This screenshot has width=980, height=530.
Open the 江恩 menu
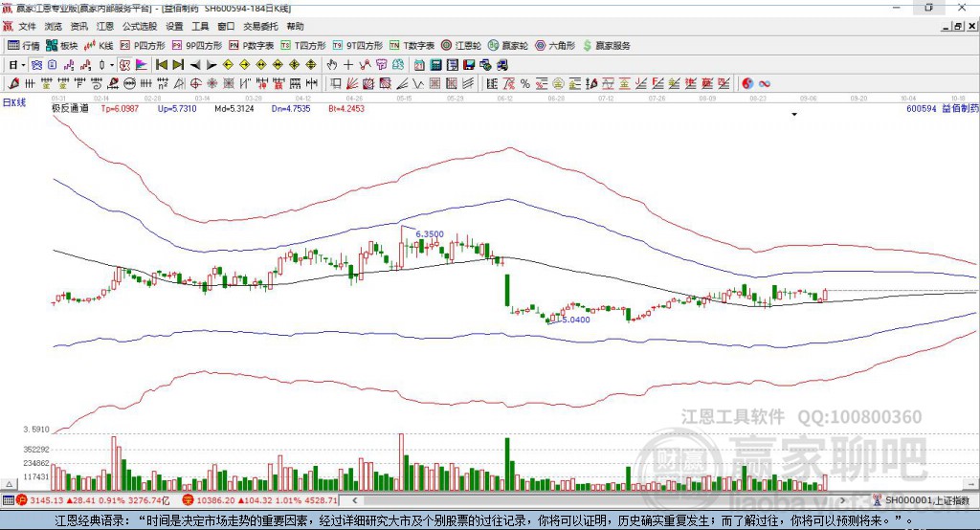tap(105, 26)
